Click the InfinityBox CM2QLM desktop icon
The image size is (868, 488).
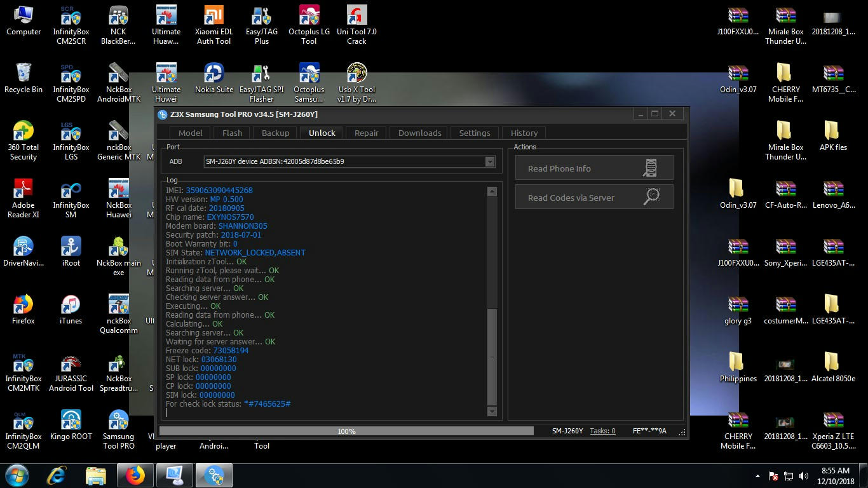pyautogui.click(x=24, y=430)
